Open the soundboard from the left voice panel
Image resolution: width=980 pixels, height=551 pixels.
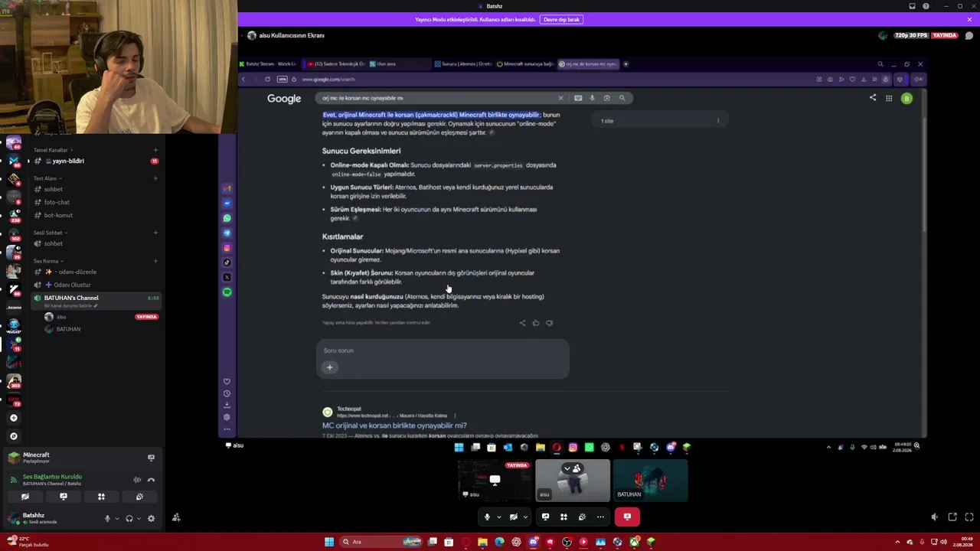(139, 497)
